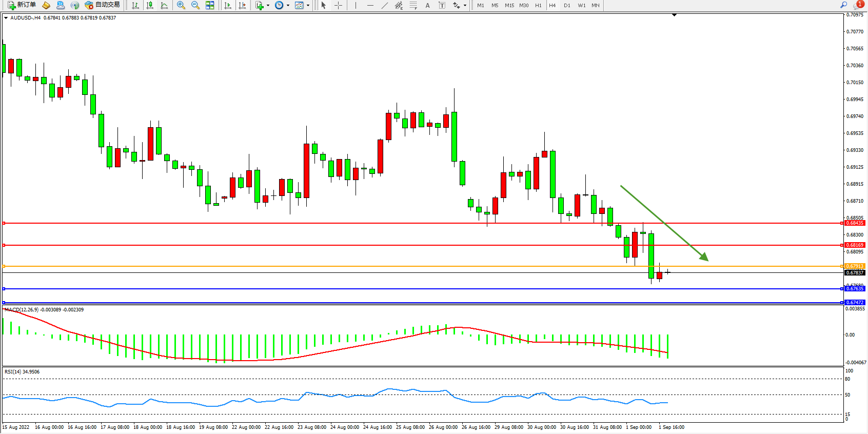Select the crosshair tool
The height and width of the screenshot is (434, 868).
(x=338, y=5)
